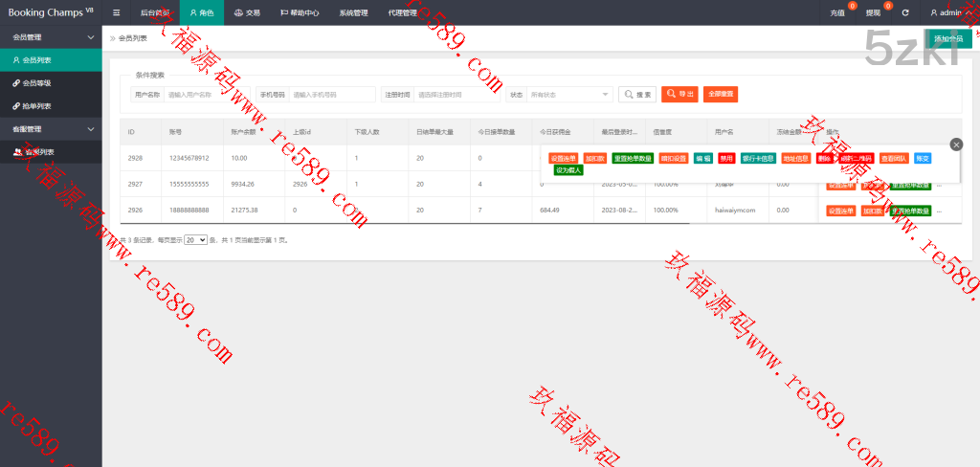Close the action popup with X icon

click(956, 145)
